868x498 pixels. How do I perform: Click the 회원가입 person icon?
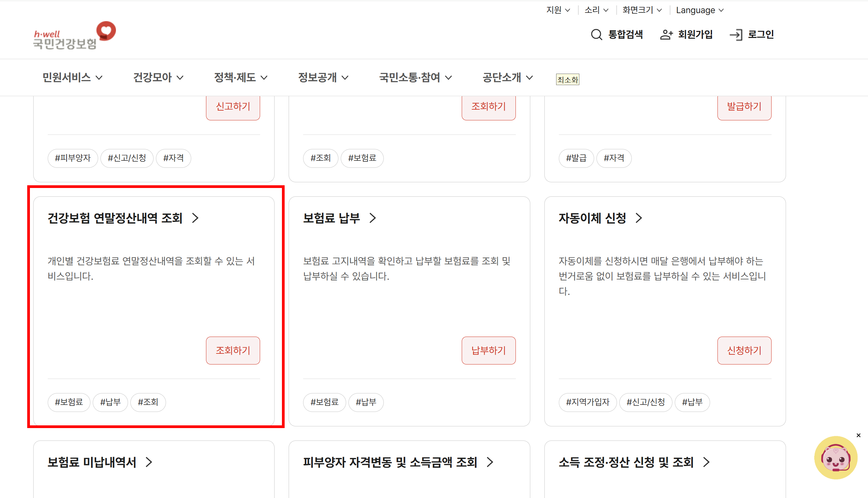coord(666,35)
